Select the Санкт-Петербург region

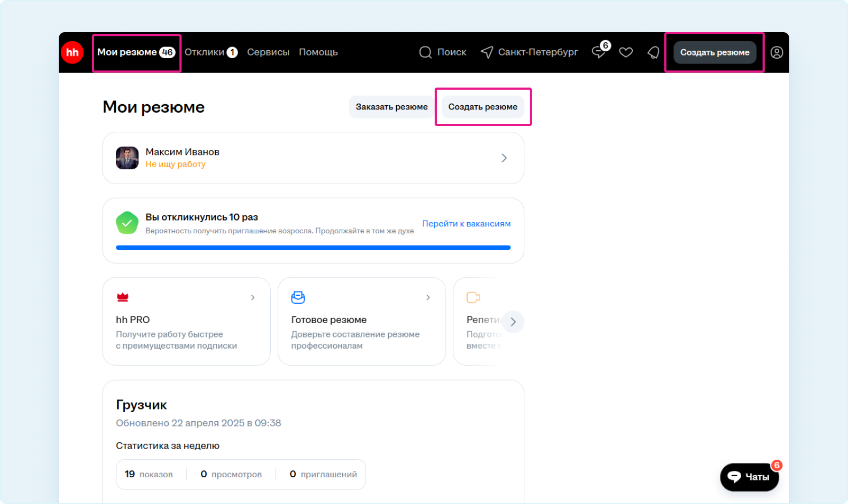click(538, 52)
